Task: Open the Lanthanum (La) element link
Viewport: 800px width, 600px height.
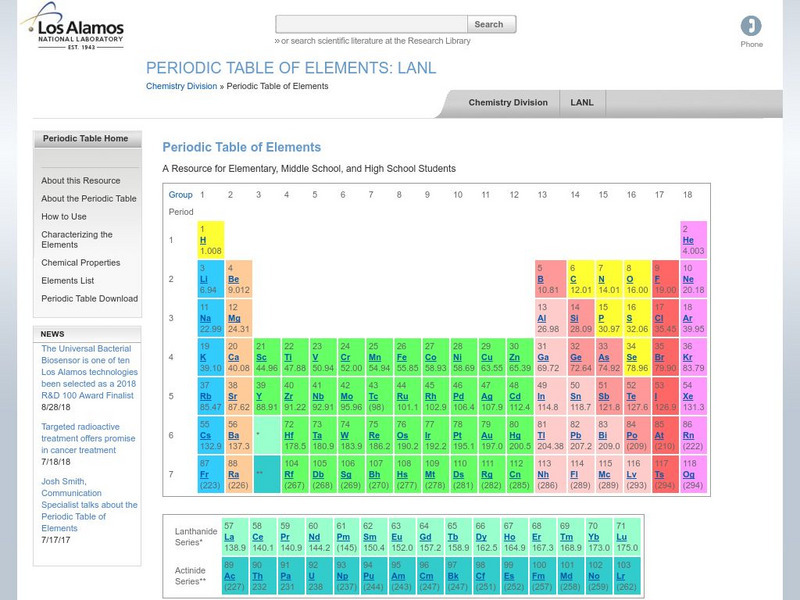Action: [229, 537]
